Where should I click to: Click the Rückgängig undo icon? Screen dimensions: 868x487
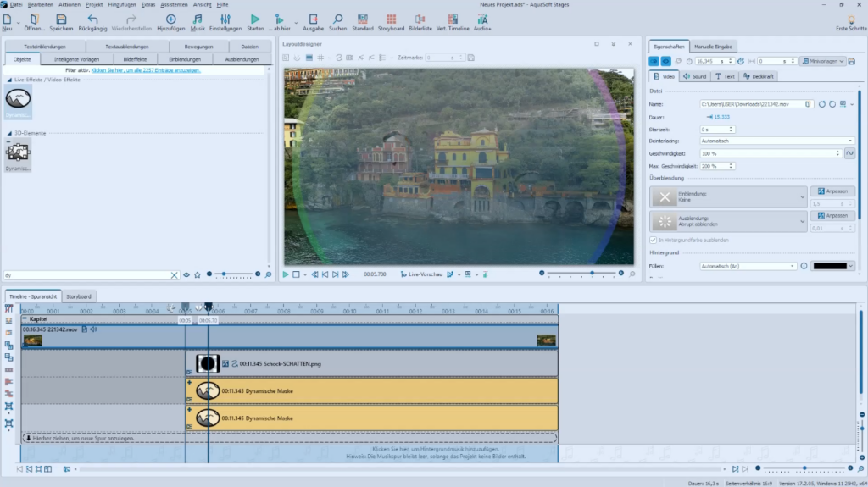92,22
